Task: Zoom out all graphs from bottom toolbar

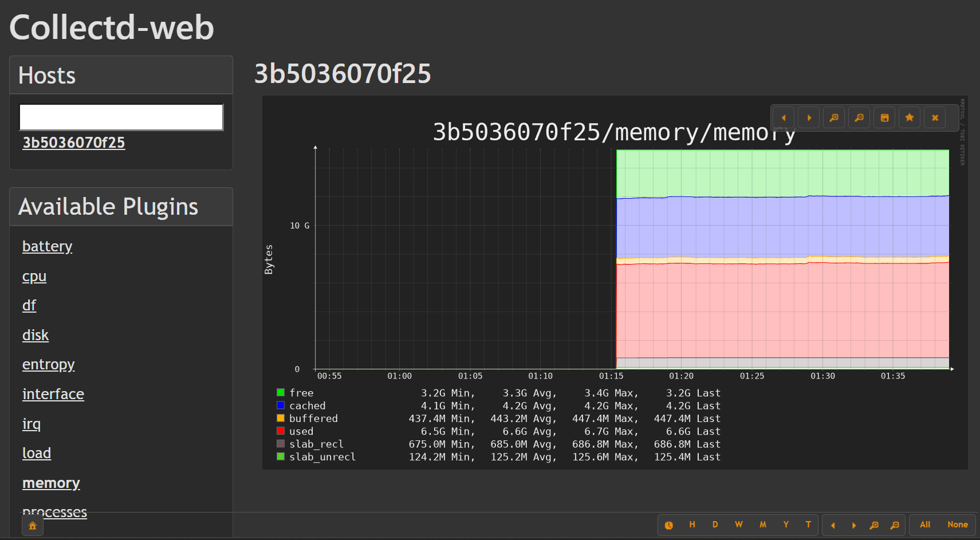Action: (895, 525)
